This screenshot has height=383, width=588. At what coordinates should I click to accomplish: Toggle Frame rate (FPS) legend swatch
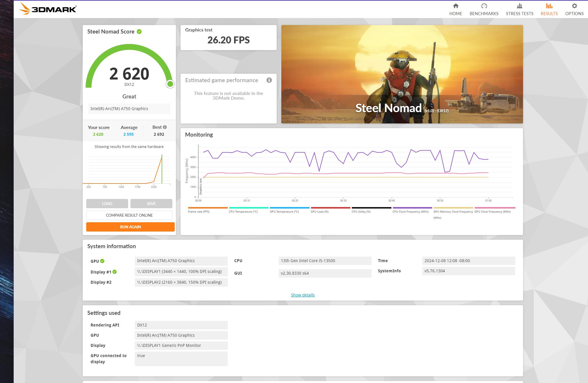coord(208,208)
